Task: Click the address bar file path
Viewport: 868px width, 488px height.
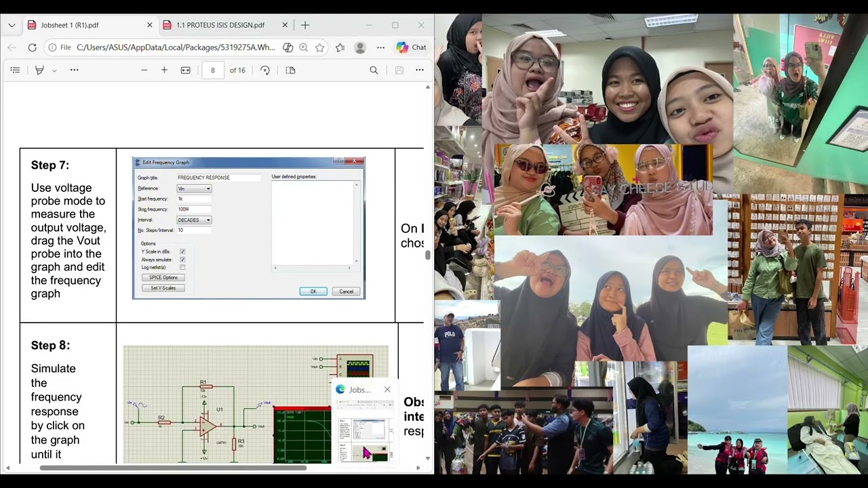Action: (176, 47)
